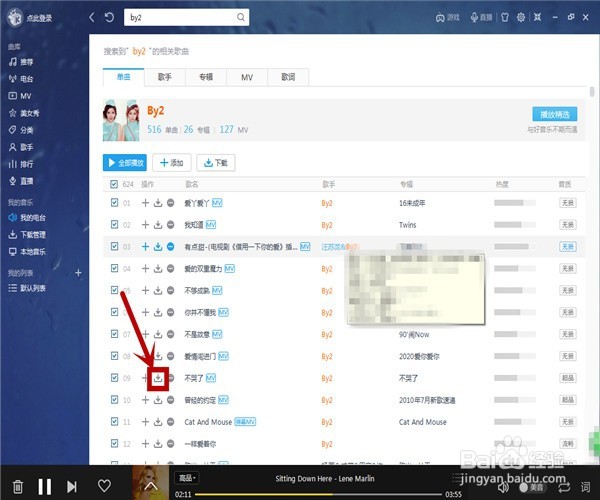Screen dimensions: 600x500
Task: Click the magnifier search icon
Action: tap(241, 17)
